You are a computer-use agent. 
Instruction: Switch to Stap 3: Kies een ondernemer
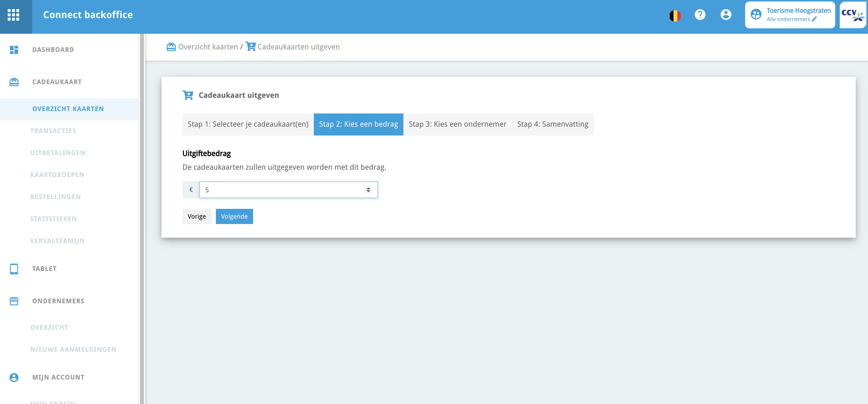457,124
